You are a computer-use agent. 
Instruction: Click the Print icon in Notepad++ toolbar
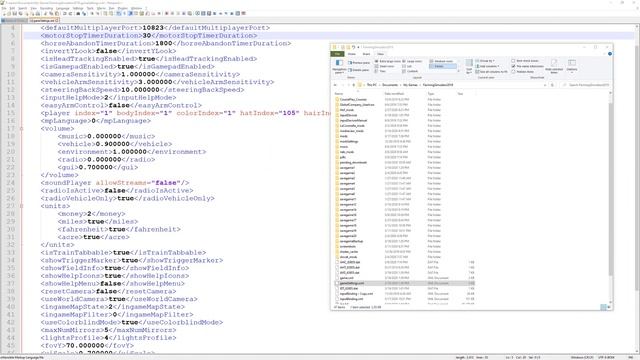click(x=38, y=13)
